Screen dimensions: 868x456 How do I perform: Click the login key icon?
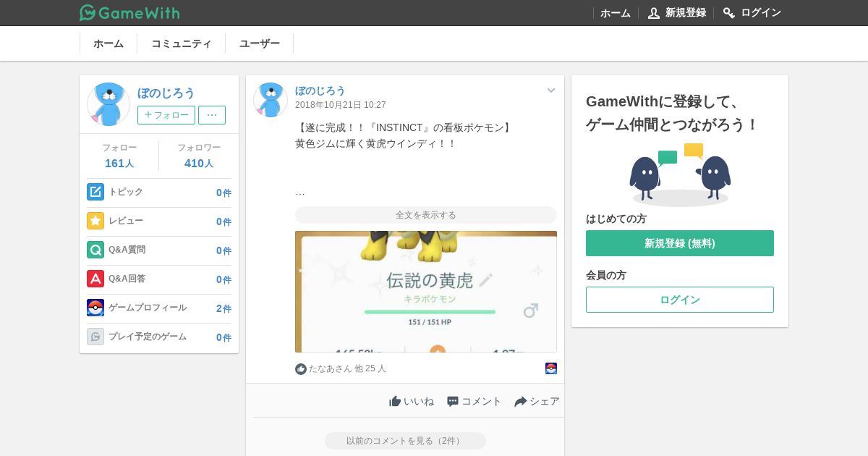click(x=729, y=13)
